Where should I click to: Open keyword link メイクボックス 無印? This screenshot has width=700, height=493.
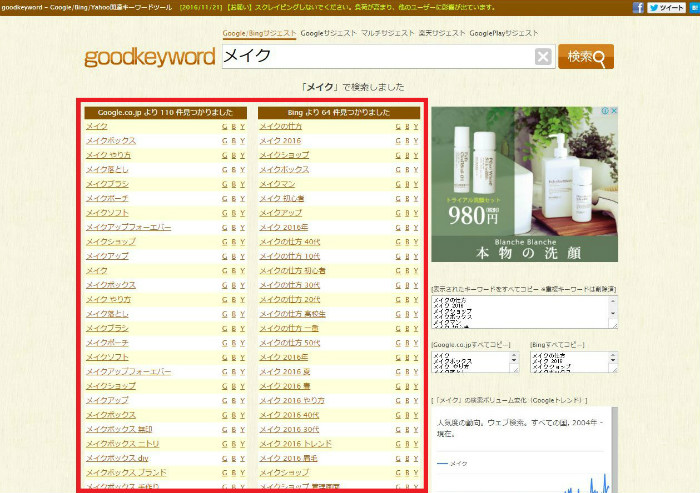point(119,429)
